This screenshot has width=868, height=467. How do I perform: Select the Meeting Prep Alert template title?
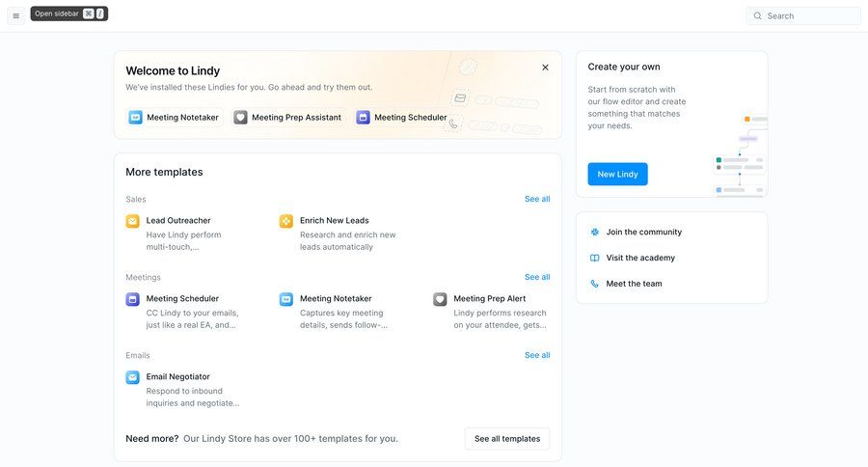(489, 298)
